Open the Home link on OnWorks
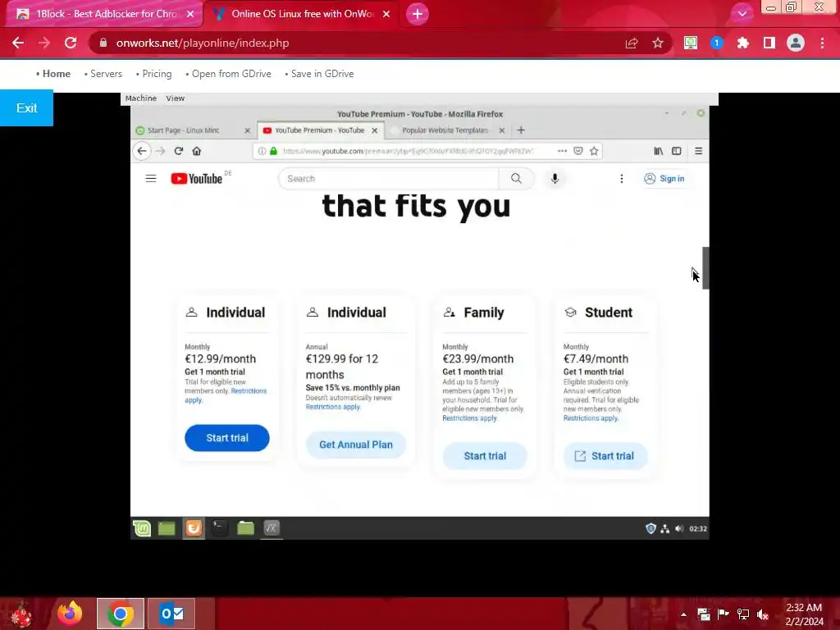This screenshot has height=630, width=840. [57, 74]
